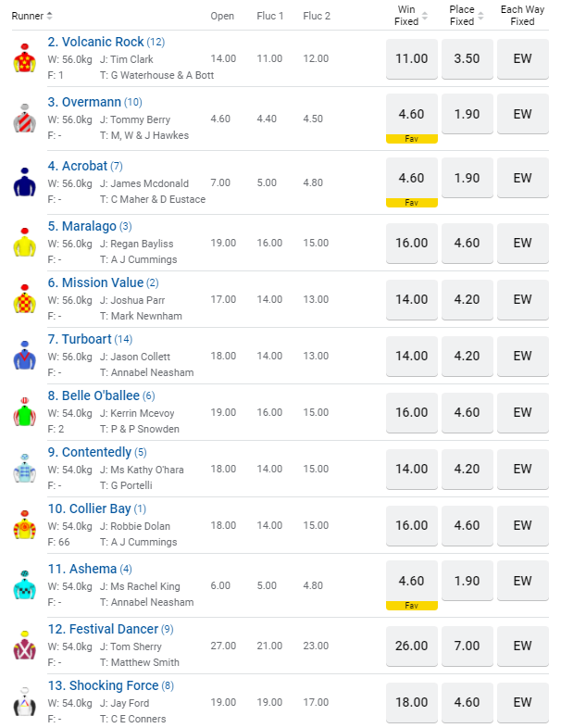The height and width of the screenshot is (728, 561).
Task: Sort runners using the Runner column arrows
Action: point(49,16)
